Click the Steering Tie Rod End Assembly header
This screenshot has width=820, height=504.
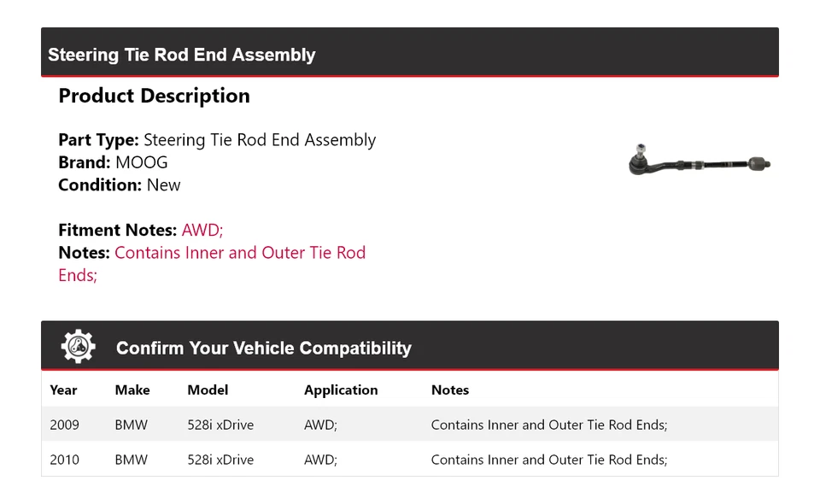point(182,55)
